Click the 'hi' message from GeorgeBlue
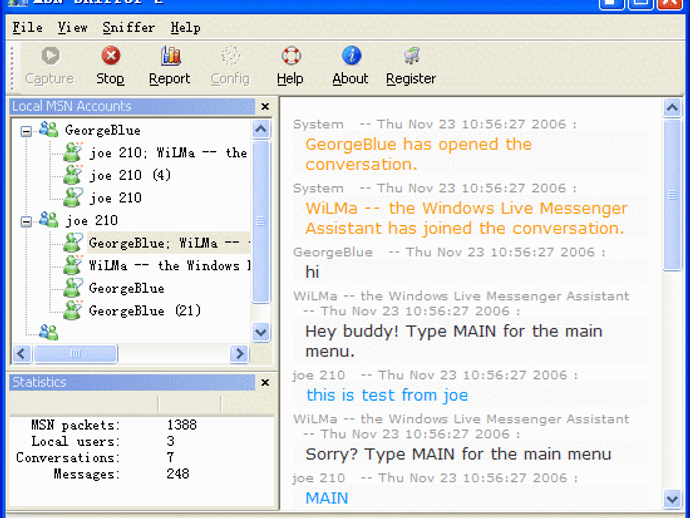690x518 pixels. [312, 272]
